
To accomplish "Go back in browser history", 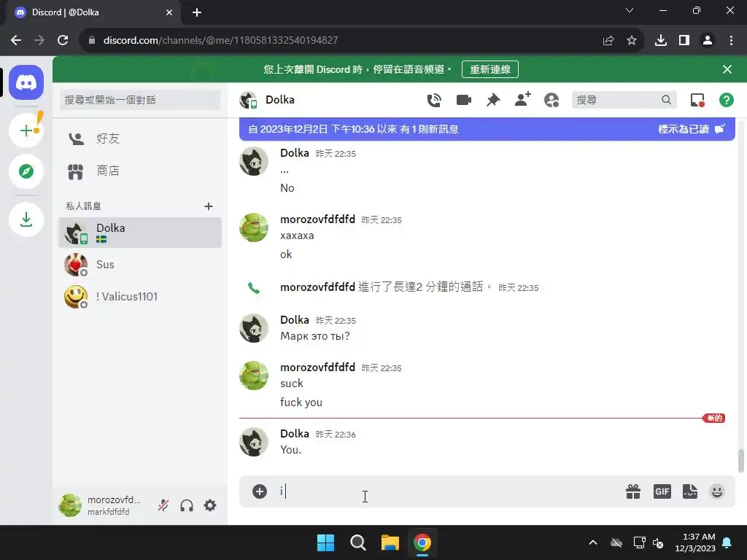I will pyautogui.click(x=16, y=41).
